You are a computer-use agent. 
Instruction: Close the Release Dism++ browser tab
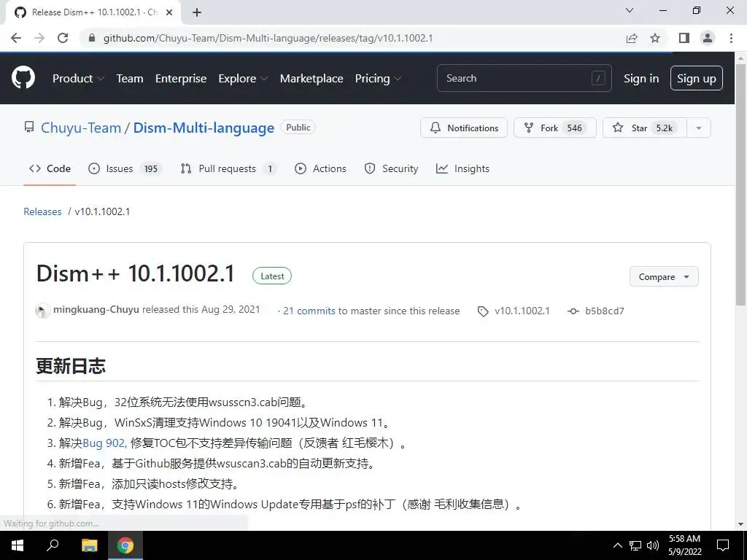[x=169, y=12]
